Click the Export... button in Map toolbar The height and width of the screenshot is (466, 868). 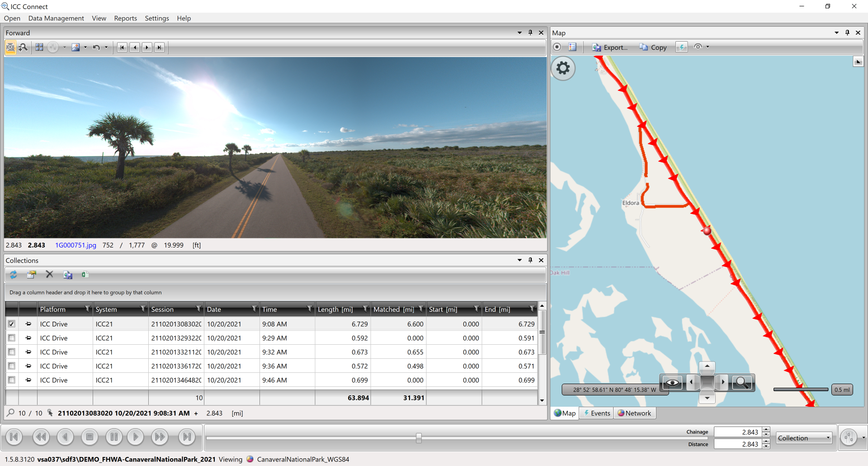[610, 48]
